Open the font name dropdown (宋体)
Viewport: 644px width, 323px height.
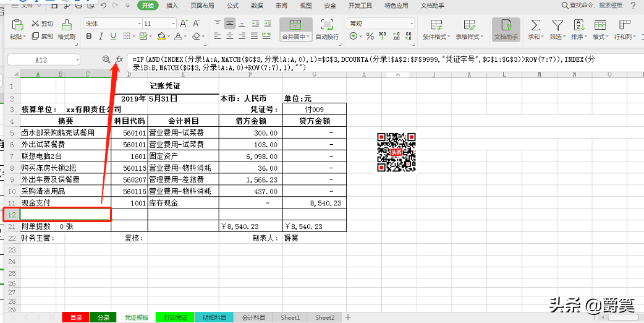tap(139, 24)
